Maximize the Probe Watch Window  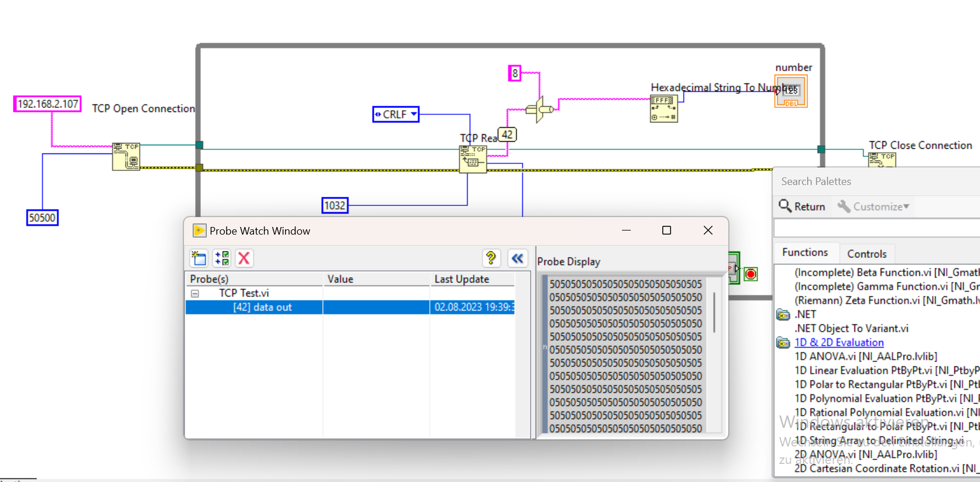click(x=666, y=230)
